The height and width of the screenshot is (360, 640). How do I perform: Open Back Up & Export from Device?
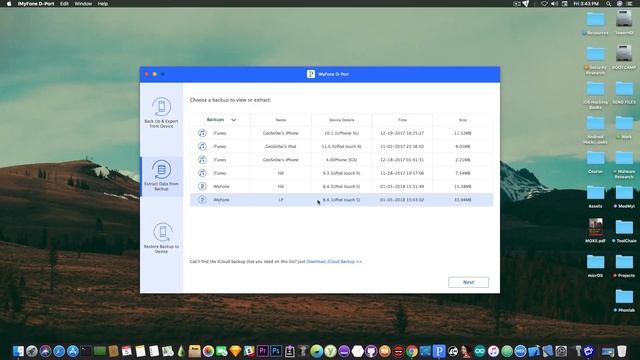(x=161, y=112)
